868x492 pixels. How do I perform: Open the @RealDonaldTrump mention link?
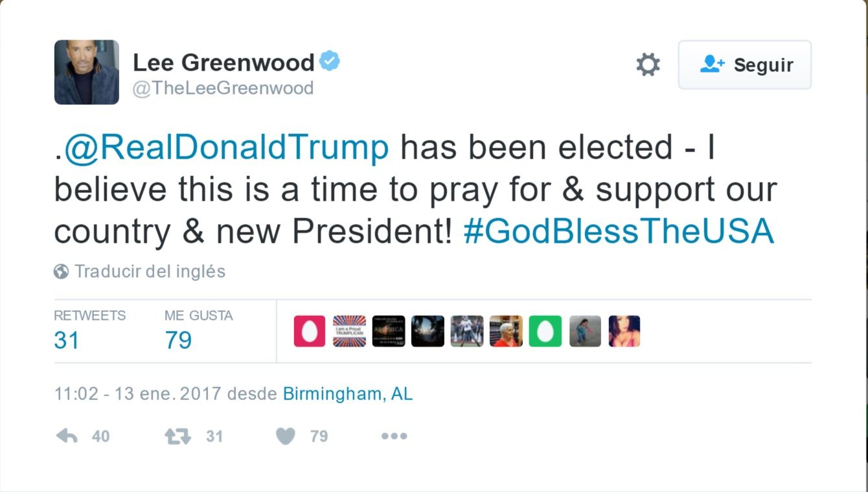pyautogui.click(x=227, y=148)
